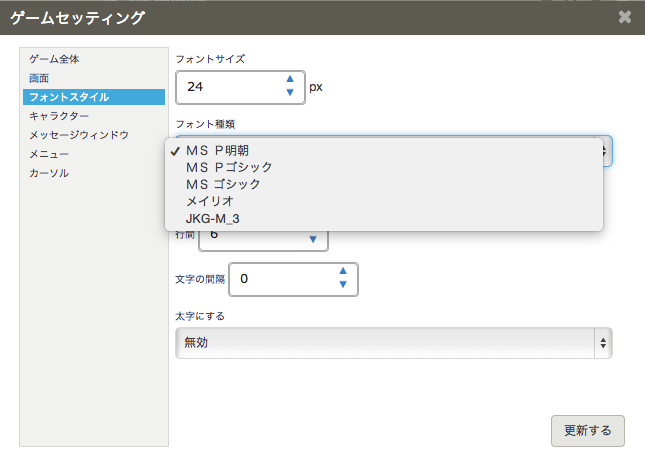Select JKG-M_3 font option

pos(212,218)
